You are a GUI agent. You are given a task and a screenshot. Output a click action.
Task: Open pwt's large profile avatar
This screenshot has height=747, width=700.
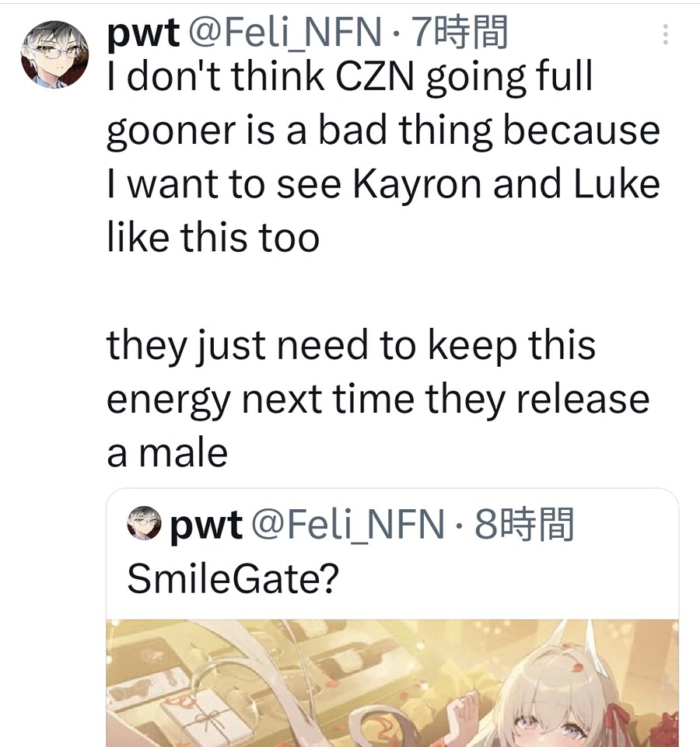(55, 54)
